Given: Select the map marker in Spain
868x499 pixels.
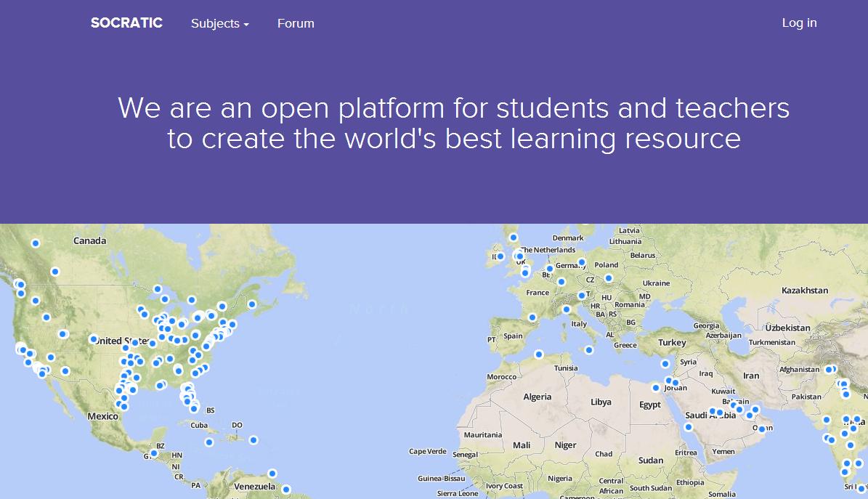Looking at the screenshot, I should [x=532, y=317].
